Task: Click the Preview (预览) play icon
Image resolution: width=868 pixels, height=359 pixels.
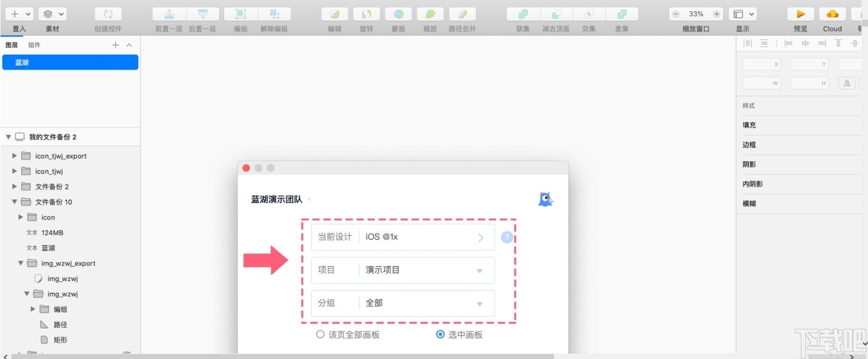Action: tap(800, 14)
